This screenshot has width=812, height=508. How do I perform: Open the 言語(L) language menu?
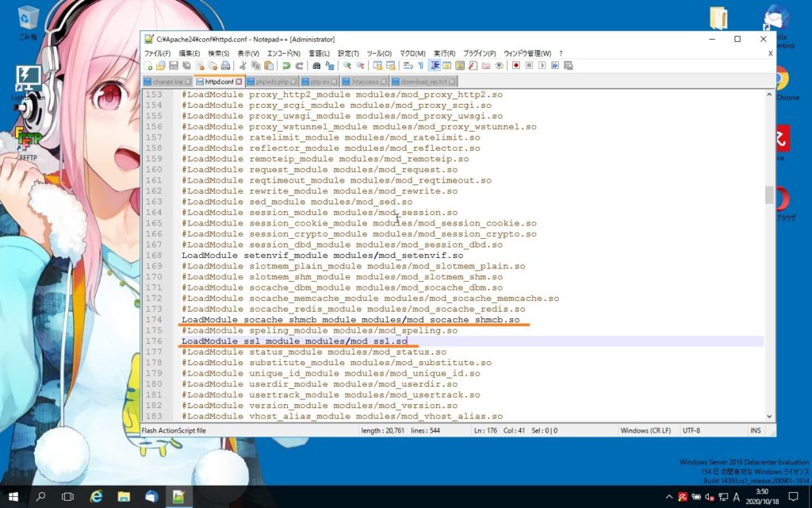(x=319, y=53)
